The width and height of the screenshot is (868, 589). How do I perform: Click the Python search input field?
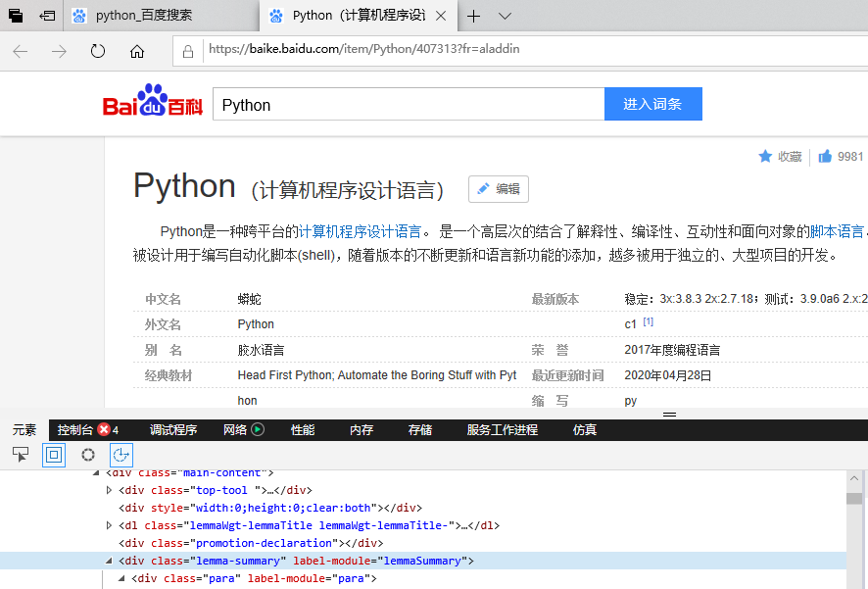[x=409, y=104]
